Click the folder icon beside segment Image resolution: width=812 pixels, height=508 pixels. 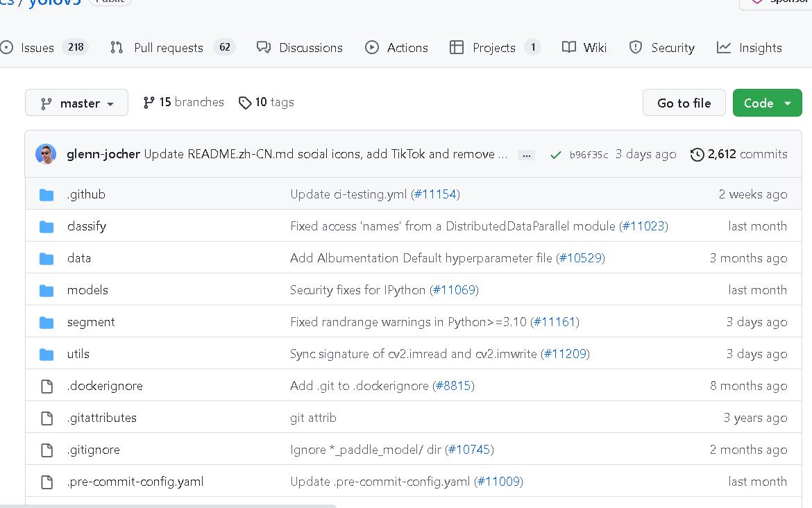click(46, 323)
